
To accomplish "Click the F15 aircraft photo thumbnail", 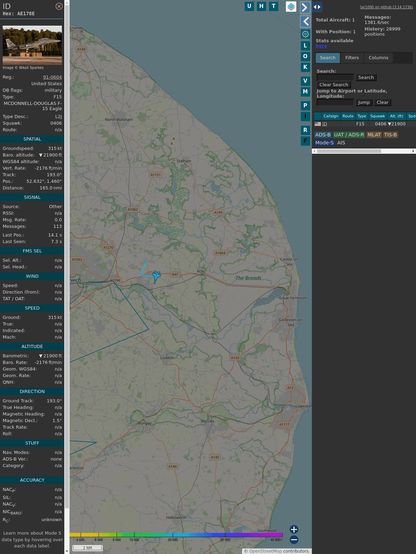I will (x=32, y=45).
